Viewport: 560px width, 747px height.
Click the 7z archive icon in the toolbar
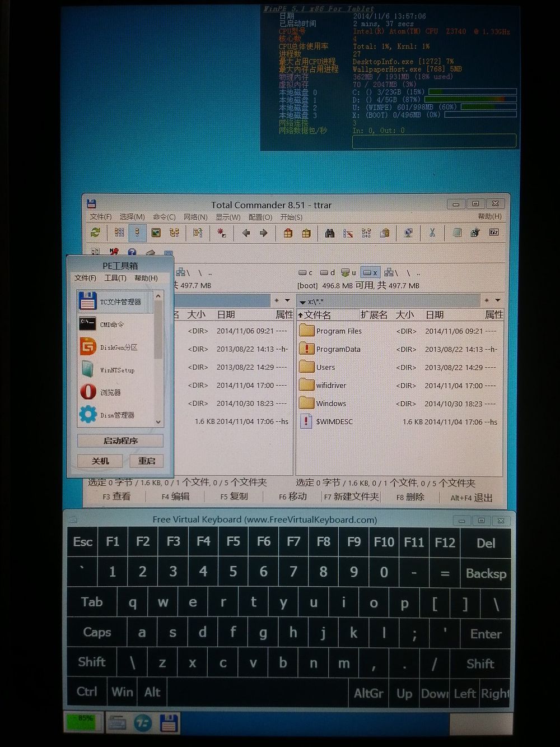point(494,231)
